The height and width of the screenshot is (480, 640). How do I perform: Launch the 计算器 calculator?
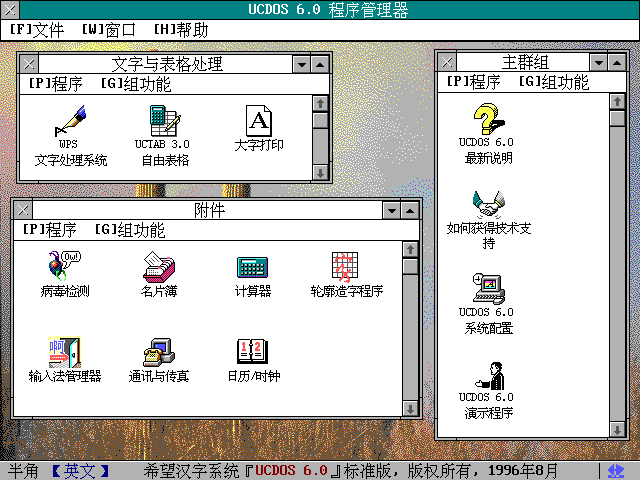tap(252, 267)
